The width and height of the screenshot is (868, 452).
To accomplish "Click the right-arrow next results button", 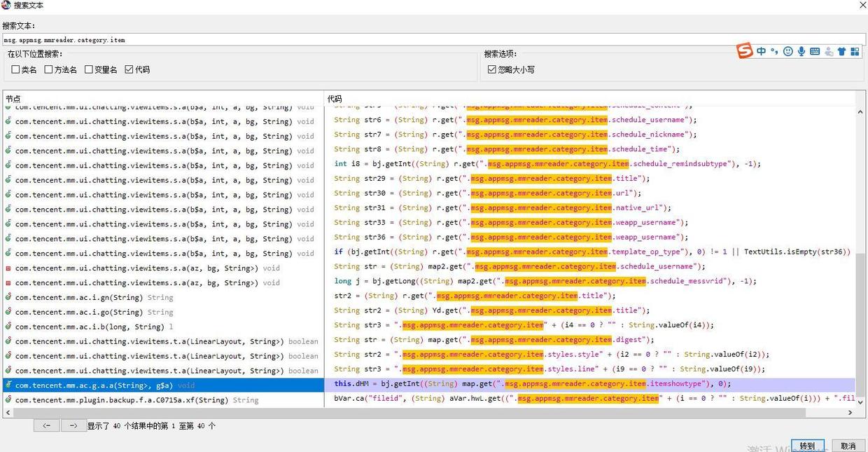I will click(x=73, y=425).
